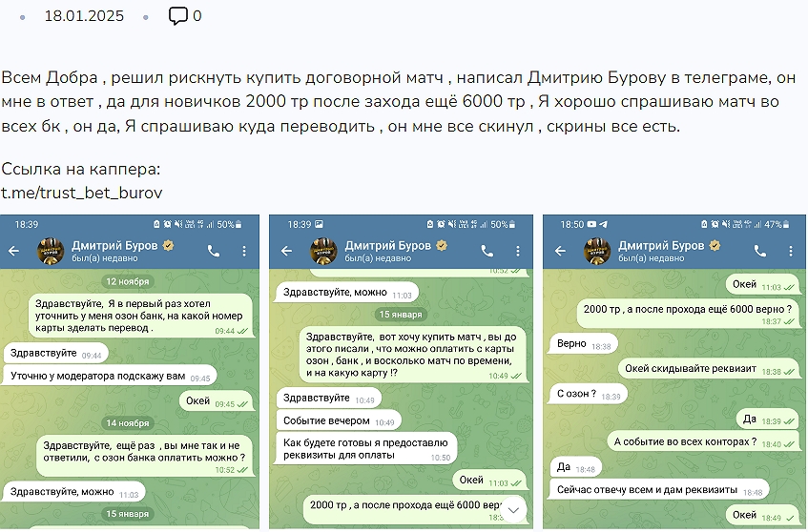Open three-dot menu in second screenshot
808x532 pixels.
click(x=518, y=251)
